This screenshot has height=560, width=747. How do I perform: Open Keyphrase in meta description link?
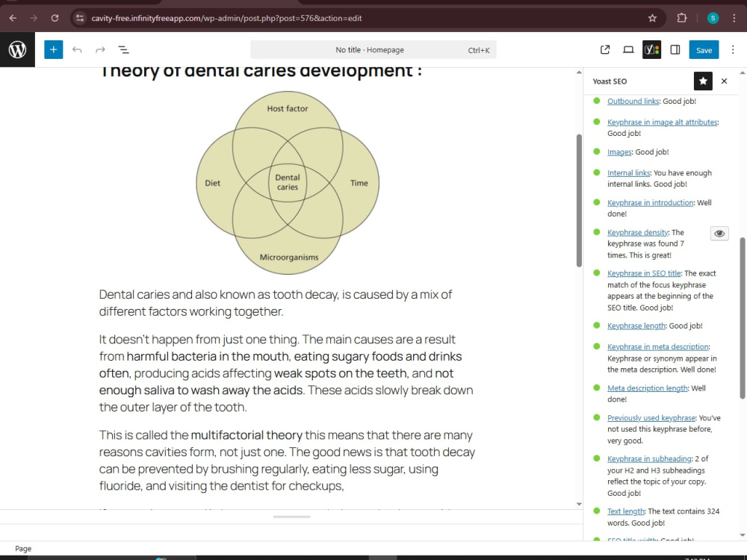tap(657, 346)
